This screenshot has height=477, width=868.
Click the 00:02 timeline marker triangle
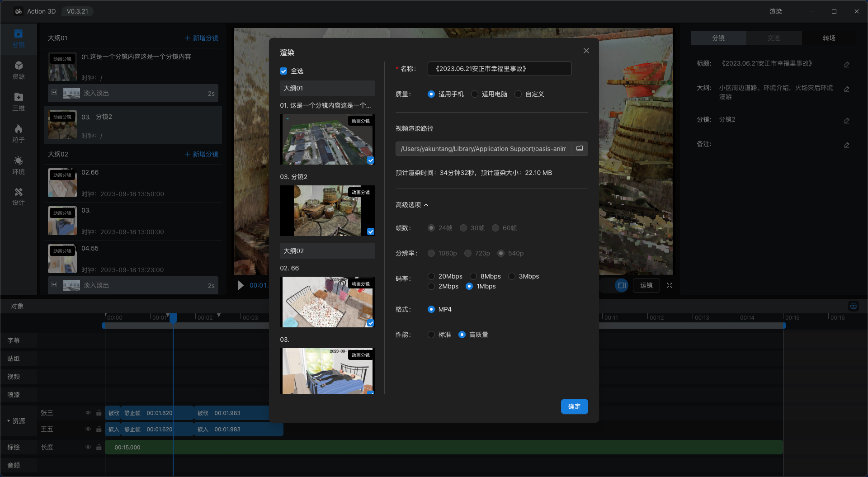219,315
